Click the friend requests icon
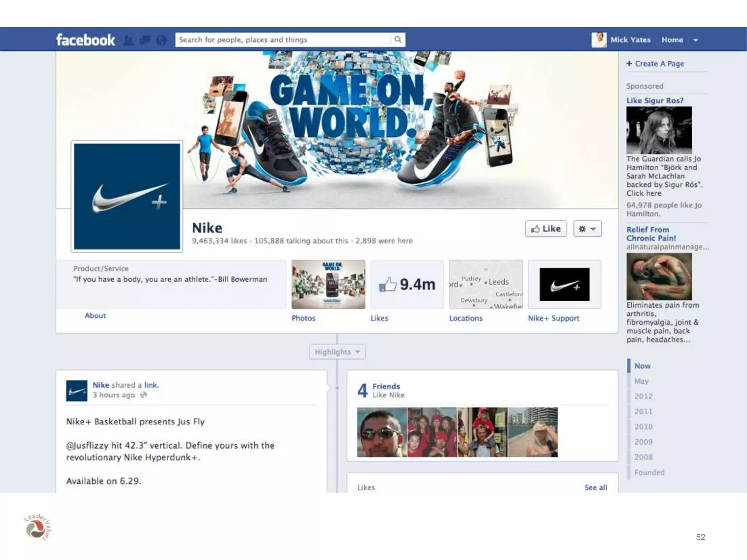 tap(128, 40)
